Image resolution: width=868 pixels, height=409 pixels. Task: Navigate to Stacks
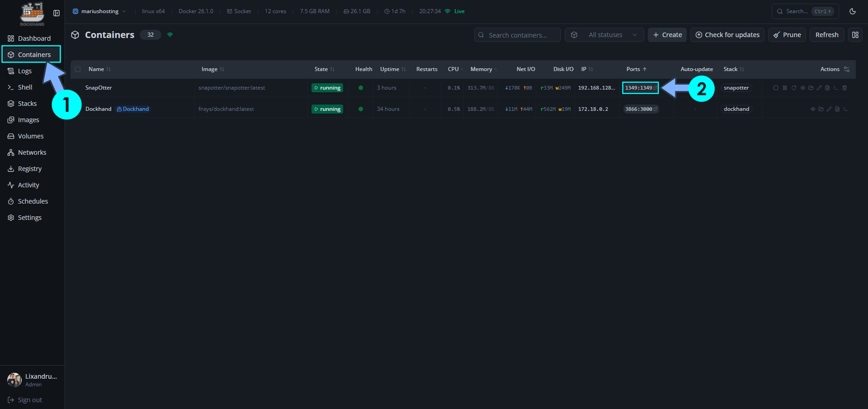click(32, 104)
